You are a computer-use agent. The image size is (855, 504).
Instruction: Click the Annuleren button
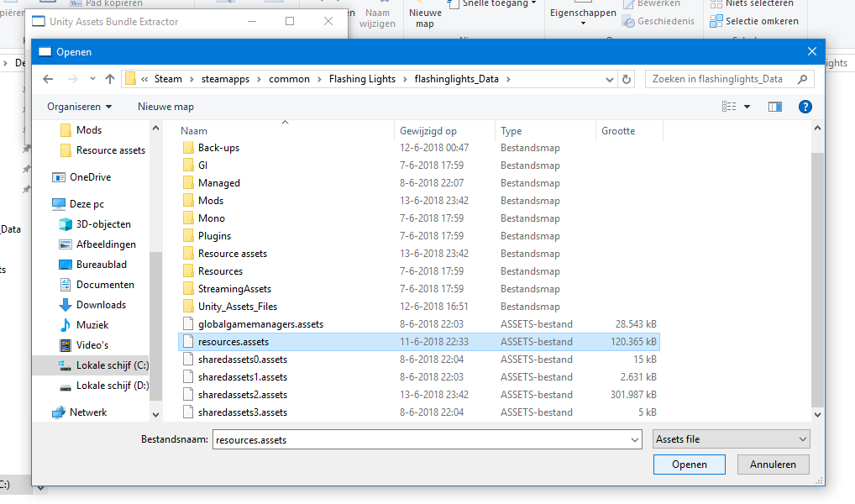(773, 465)
